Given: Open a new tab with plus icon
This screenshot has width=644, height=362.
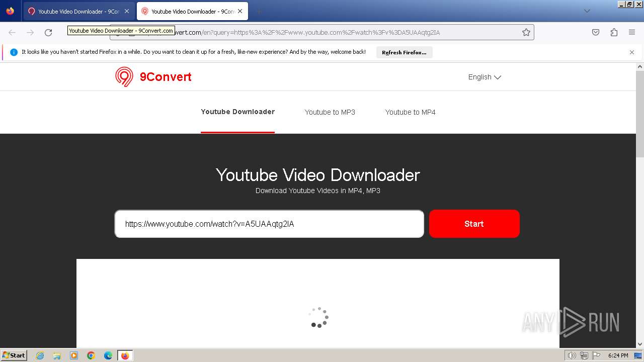Looking at the screenshot, I should pos(259,11).
